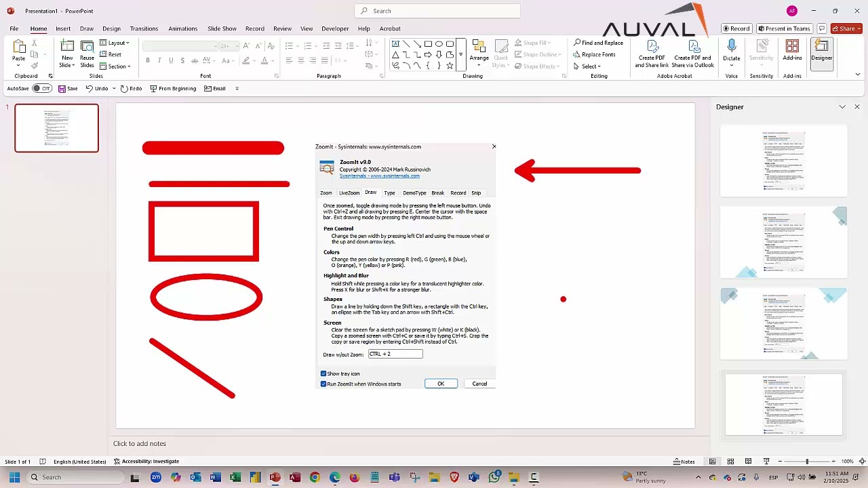Toggle the Notes pane from the status bar

pyautogui.click(x=684, y=462)
